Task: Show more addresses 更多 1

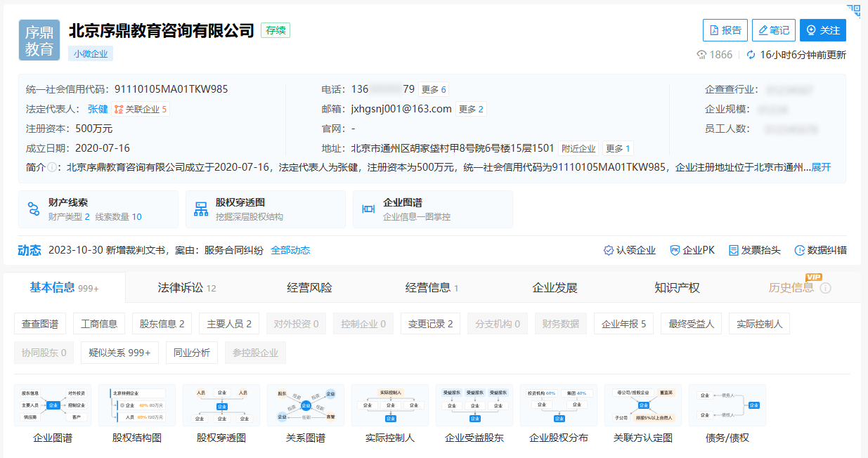Action: [x=618, y=148]
